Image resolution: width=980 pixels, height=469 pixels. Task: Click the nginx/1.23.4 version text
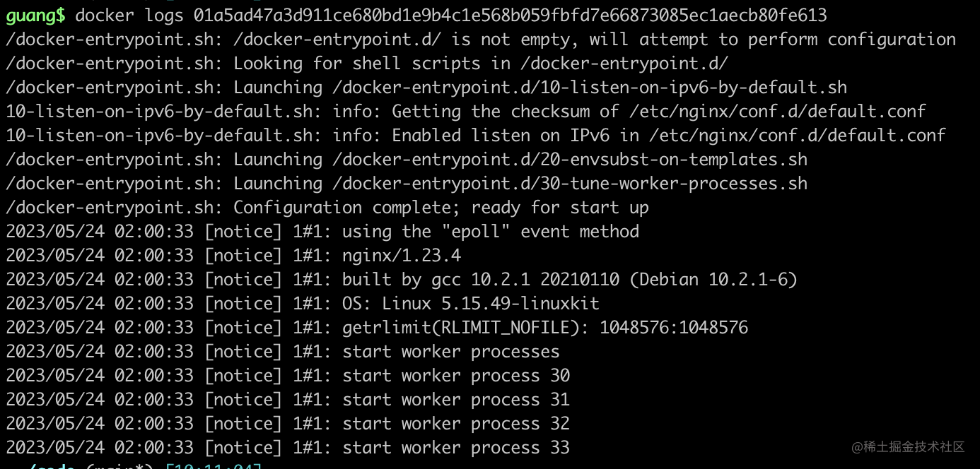coord(402,256)
